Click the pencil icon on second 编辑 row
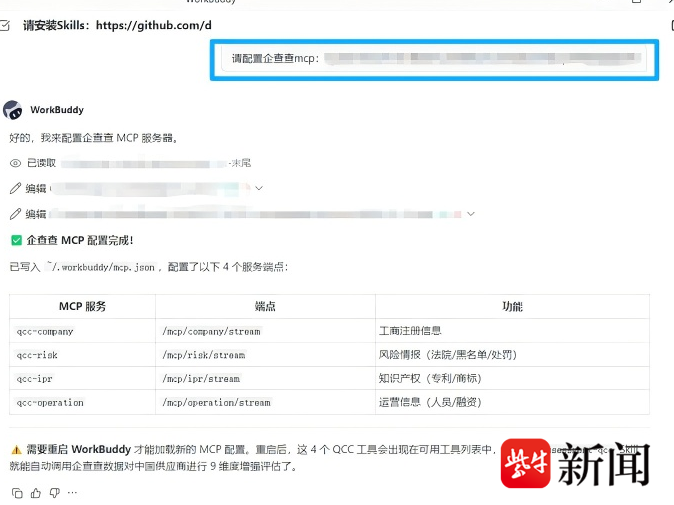Image resolution: width=674 pixels, height=505 pixels. tap(15, 214)
